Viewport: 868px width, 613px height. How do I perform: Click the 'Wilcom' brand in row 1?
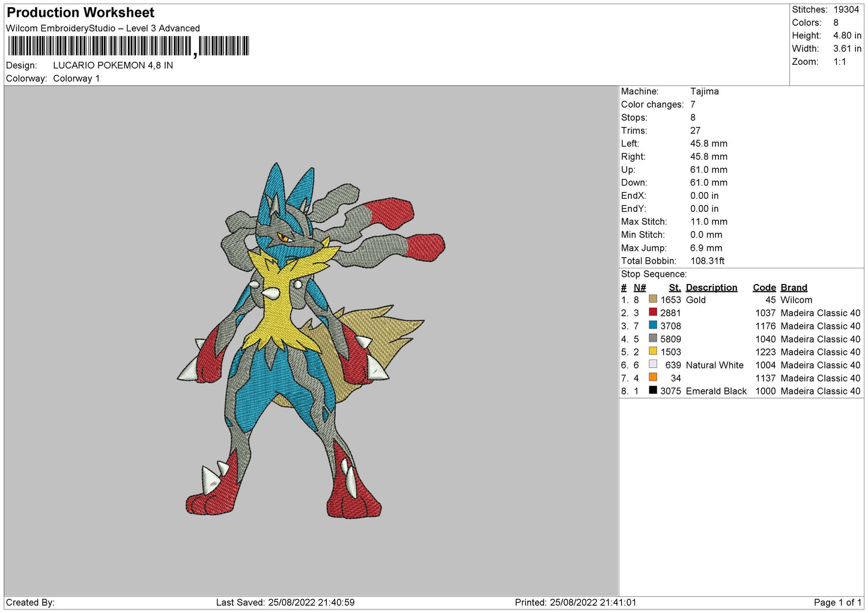tap(797, 300)
